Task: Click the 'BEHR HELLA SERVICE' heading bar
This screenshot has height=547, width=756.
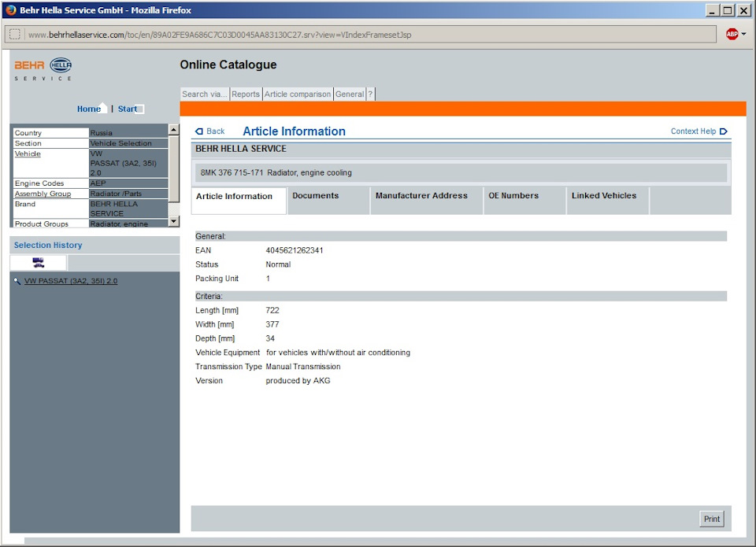Action: pos(461,149)
